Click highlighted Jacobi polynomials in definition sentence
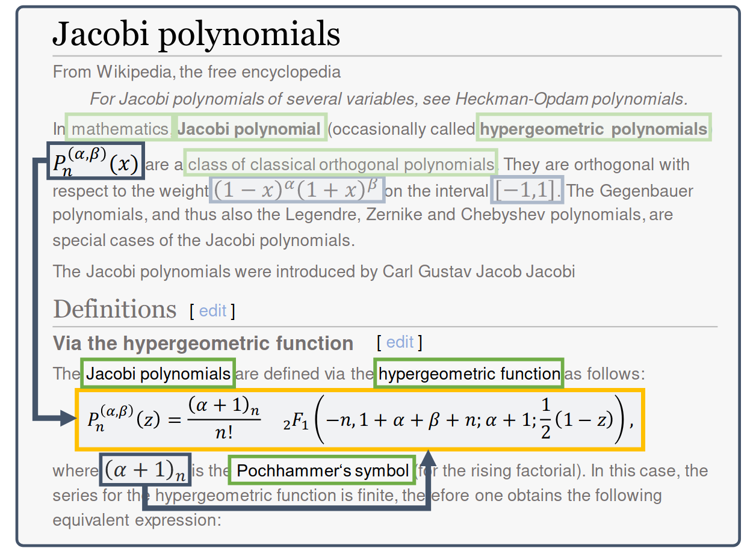 158,374
